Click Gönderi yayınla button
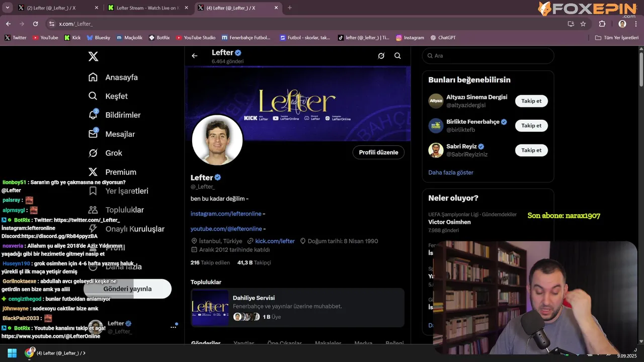 [x=127, y=289]
